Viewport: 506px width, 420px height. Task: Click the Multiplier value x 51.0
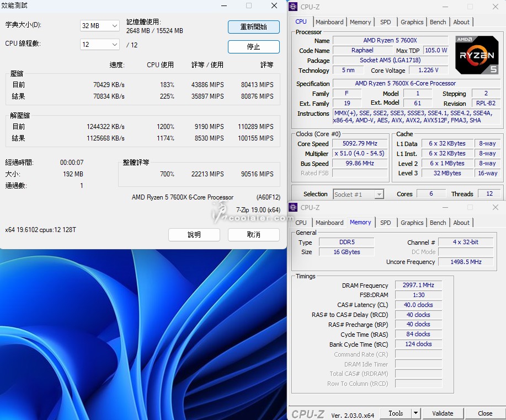pyautogui.click(x=360, y=153)
